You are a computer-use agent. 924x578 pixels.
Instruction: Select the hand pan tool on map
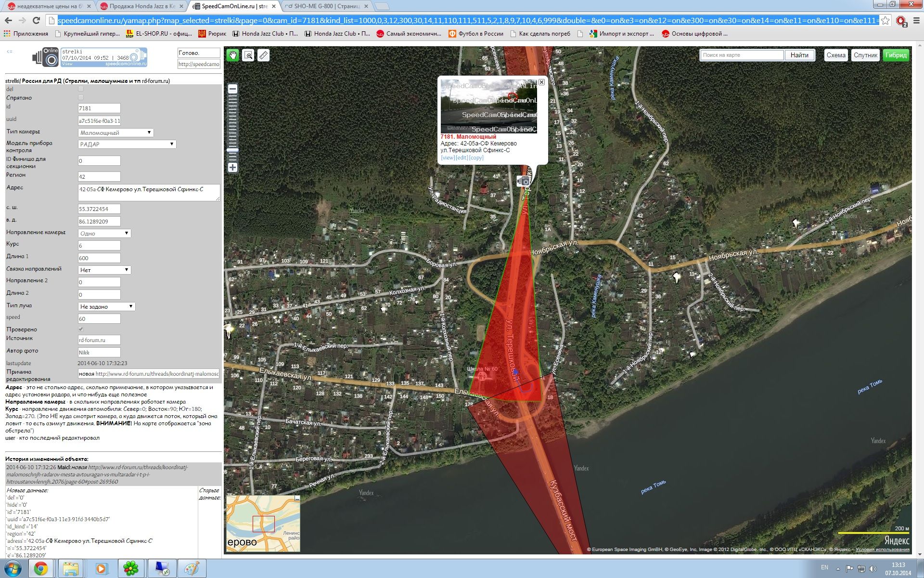point(233,55)
